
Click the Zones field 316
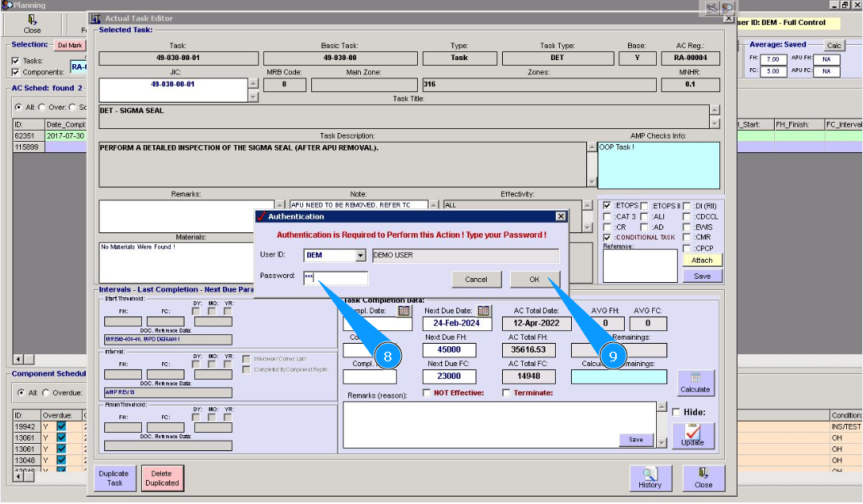coord(539,85)
